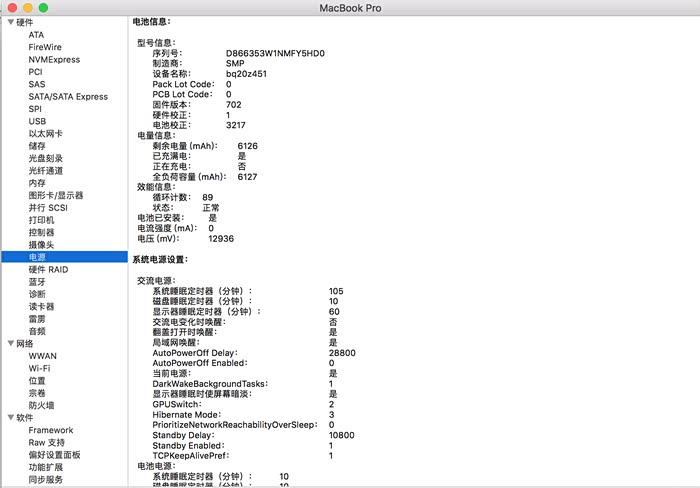Select WWAN under network
Image resolution: width=700 pixels, height=488 pixels.
coord(42,356)
